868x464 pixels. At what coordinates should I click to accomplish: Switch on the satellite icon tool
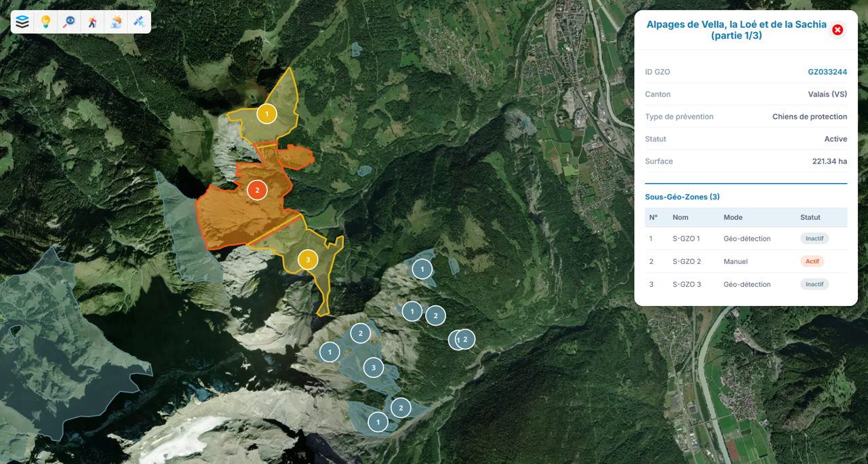pos(139,22)
